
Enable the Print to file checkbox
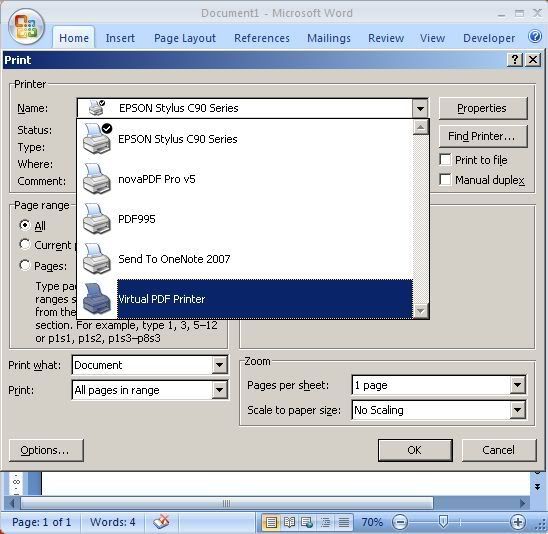pyautogui.click(x=445, y=160)
